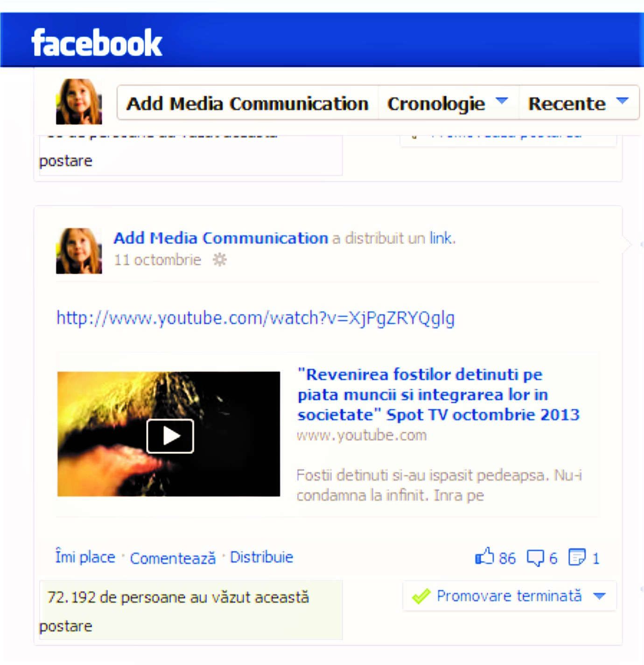Open the YouTube URL link

pos(255,318)
